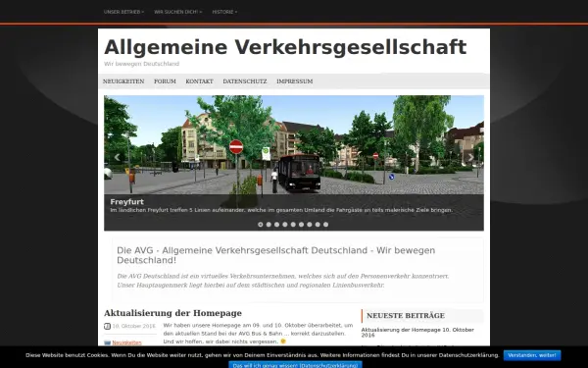This screenshot has width=588, height=368.
Task: Click the calendar icon beside 10. Oktober 2016
Action: [x=107, y=326]
